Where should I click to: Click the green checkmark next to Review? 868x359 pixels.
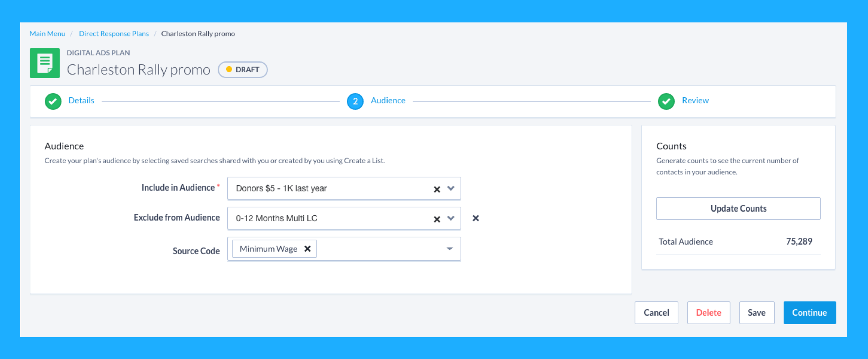(x=666, y=101)
